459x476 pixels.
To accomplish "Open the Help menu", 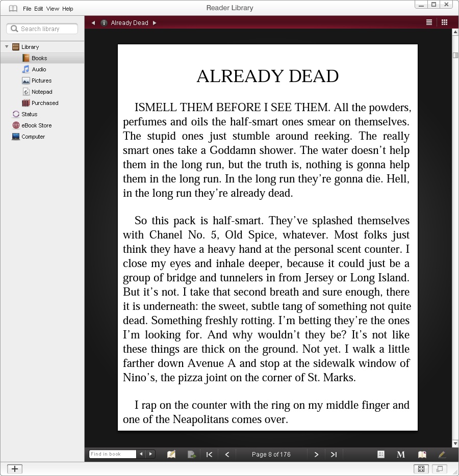I will pos(68,9).
